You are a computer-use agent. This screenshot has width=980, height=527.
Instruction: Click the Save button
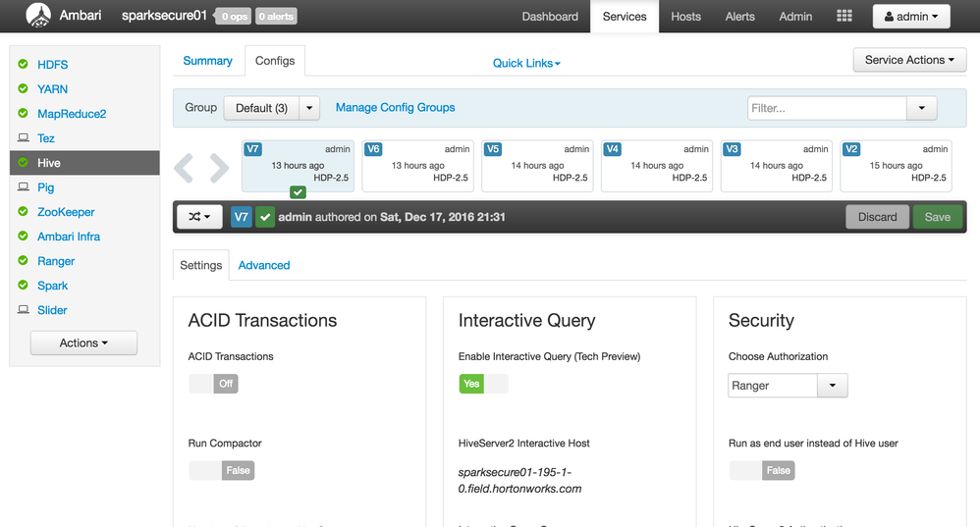coord(937,217)
